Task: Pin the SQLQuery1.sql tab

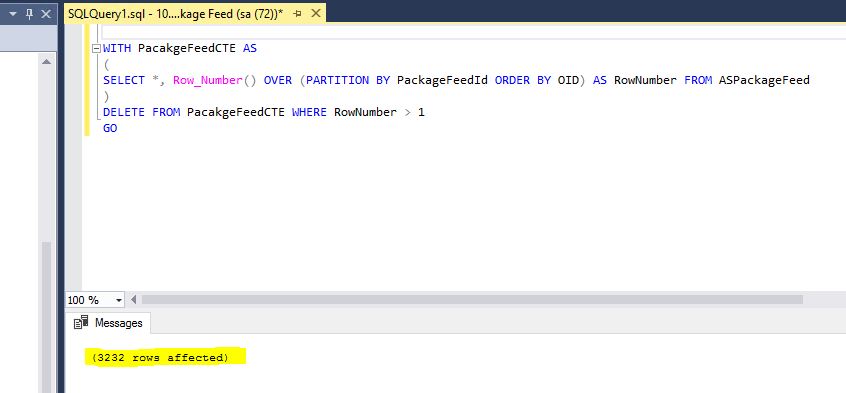Action: click(x=297, y=15)
